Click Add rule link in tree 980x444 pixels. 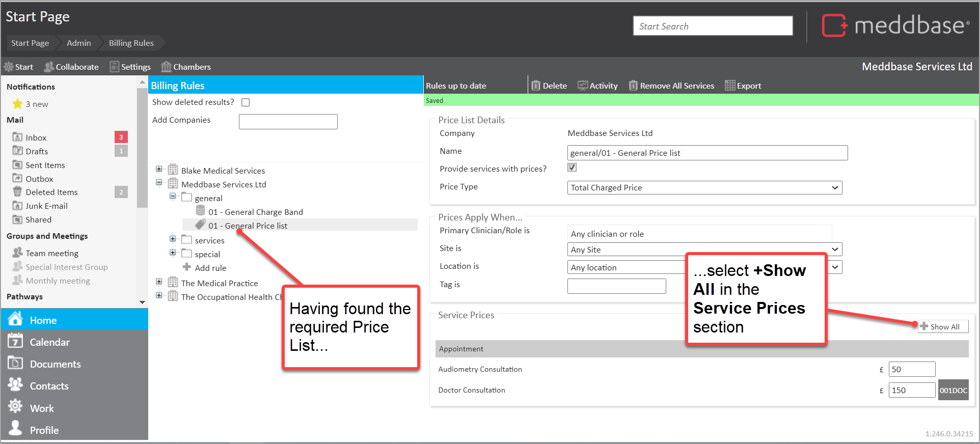210,268
